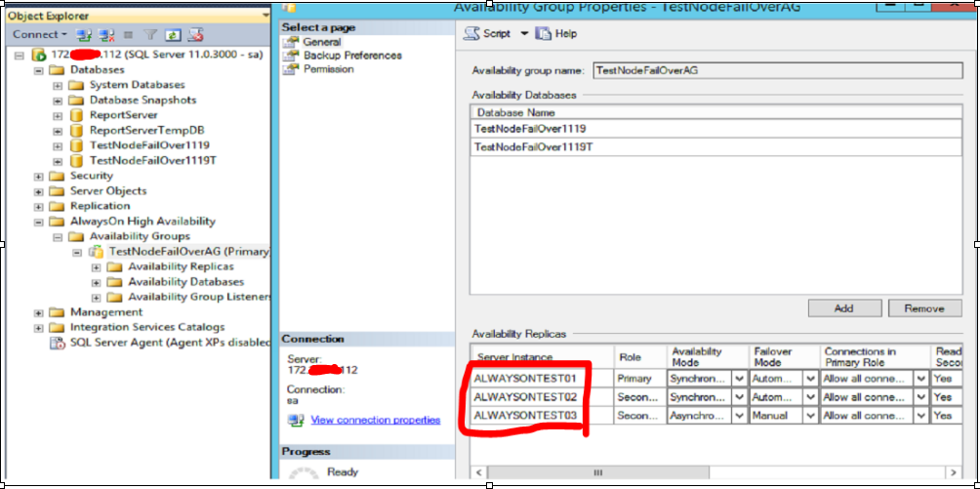Click the Stop icon in Object Explorer toolbar
The width and height of the screenshot is (980, 489).
129,35
